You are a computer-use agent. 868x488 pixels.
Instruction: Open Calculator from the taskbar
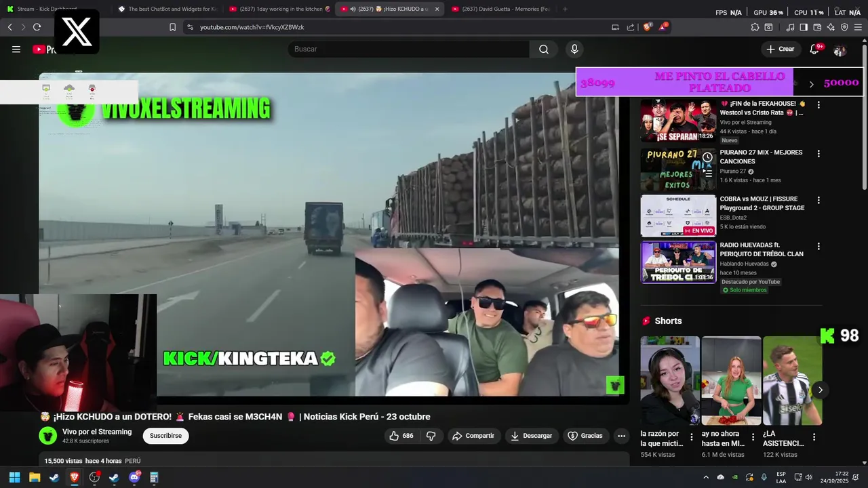pos(154,477)
